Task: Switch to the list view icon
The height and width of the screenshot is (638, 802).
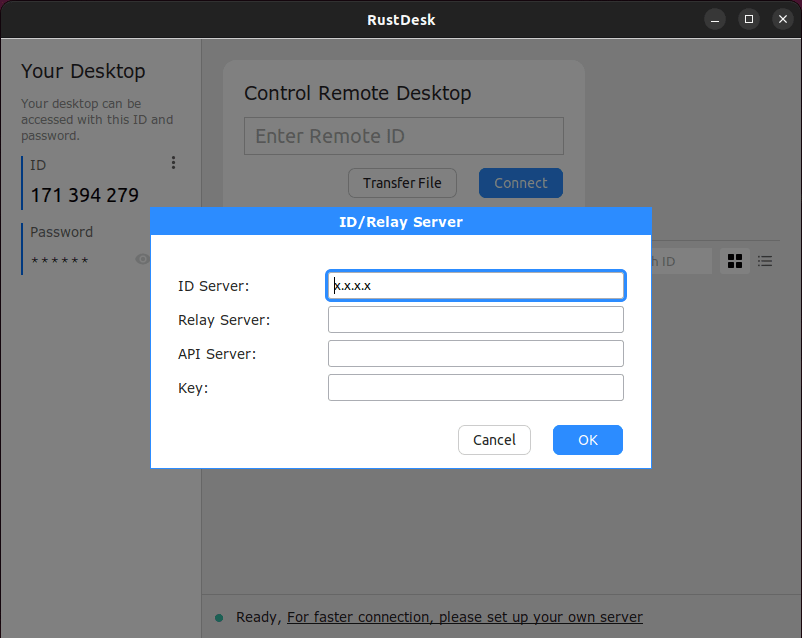Action: coord(765,261)
